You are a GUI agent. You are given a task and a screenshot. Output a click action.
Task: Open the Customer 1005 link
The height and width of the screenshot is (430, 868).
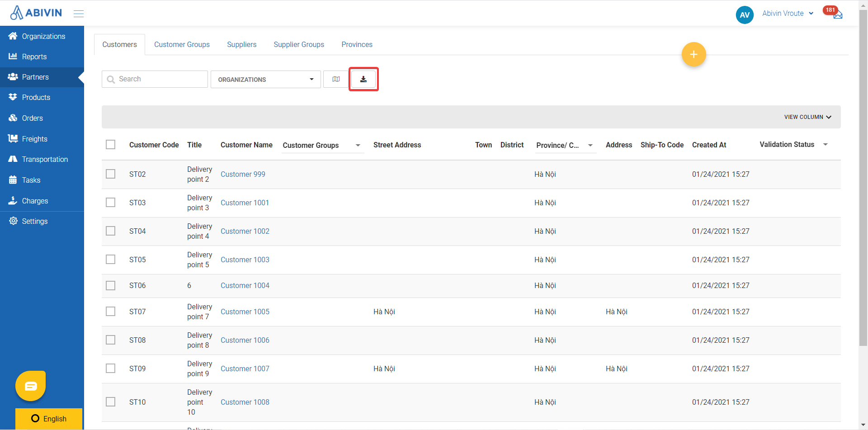coord(245,312)
